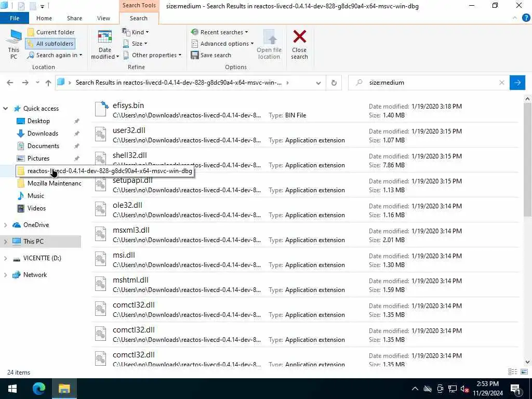The height and width of the screenshot is (399, 532).
Task: Clear the search box with X
Action: 502,83
